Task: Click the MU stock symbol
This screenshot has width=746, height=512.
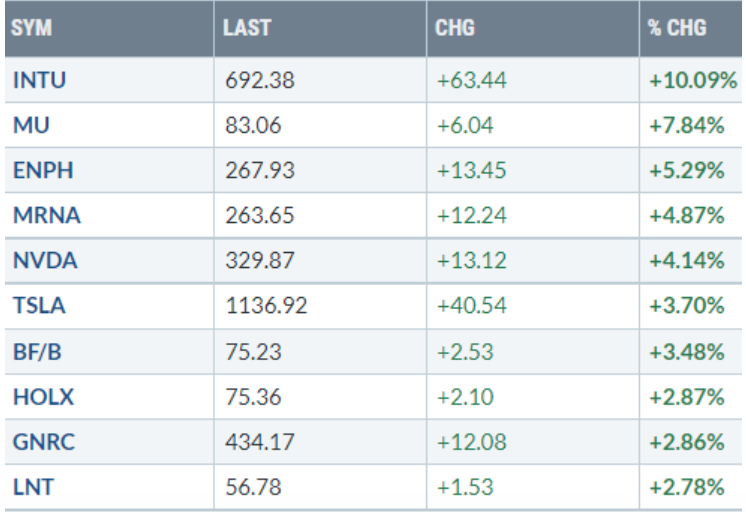Action: pos(26,124)
